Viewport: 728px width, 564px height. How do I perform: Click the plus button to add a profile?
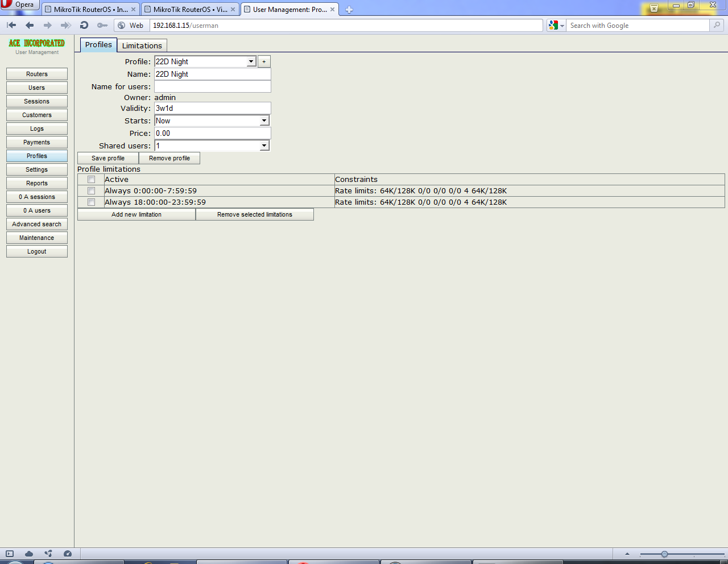click(264, 61)
